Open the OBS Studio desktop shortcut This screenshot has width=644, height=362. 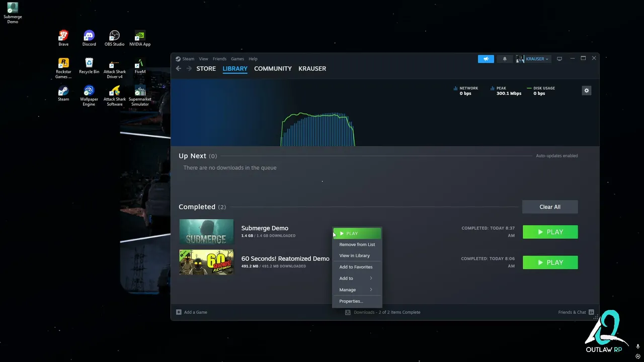coord(115,38)
